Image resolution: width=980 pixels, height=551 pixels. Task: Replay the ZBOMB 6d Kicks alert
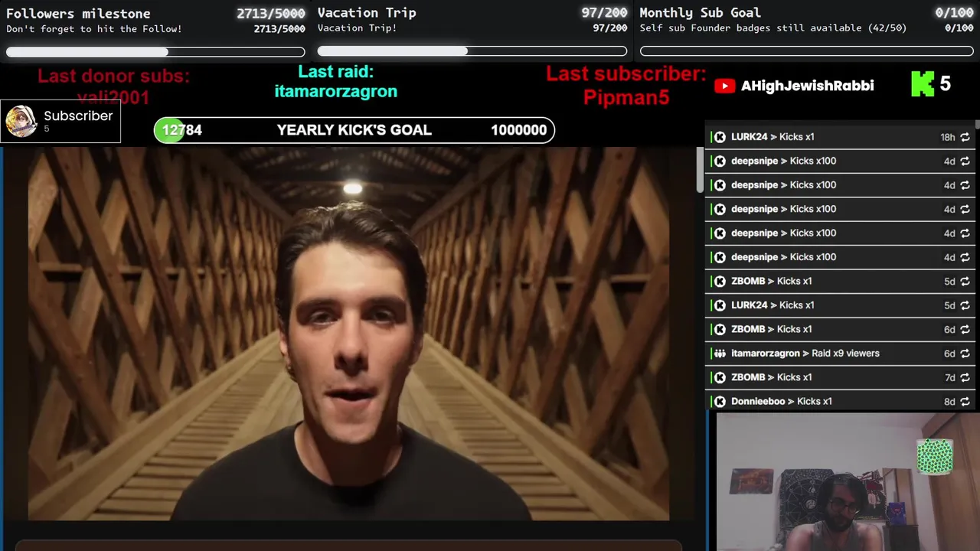(x=965, y=329)
